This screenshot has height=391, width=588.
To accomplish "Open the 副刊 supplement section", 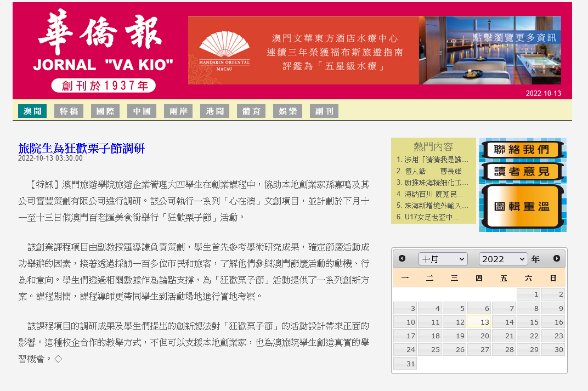I will (324, 111).
